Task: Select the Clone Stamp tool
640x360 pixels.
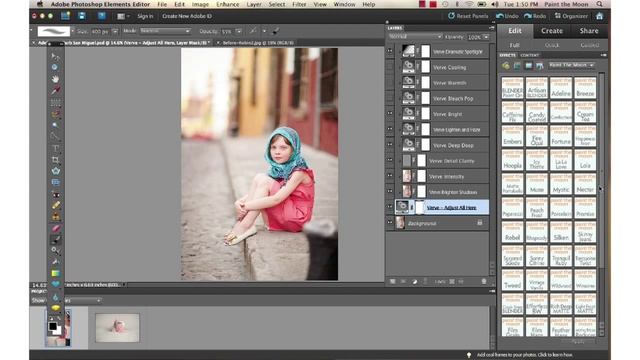Action: pos(55,217)
